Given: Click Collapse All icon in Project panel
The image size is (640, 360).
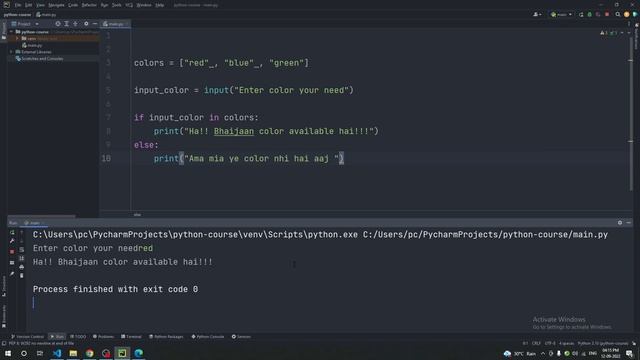Looking at the screenshot, I should pos(76,24).
